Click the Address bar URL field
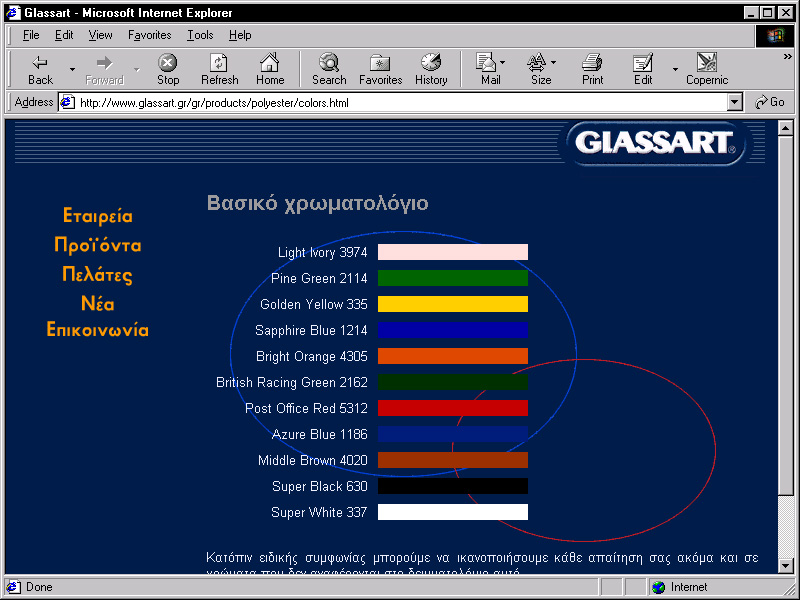Viewport: 800px width, 600px height. coord(401,103)
